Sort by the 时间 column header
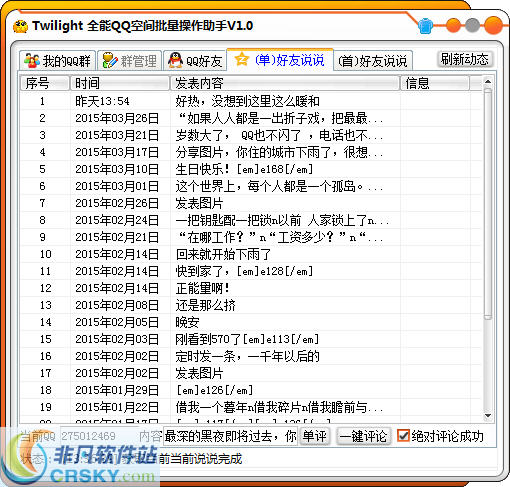This screenshot has height=487, width=510. click(120, 83)
